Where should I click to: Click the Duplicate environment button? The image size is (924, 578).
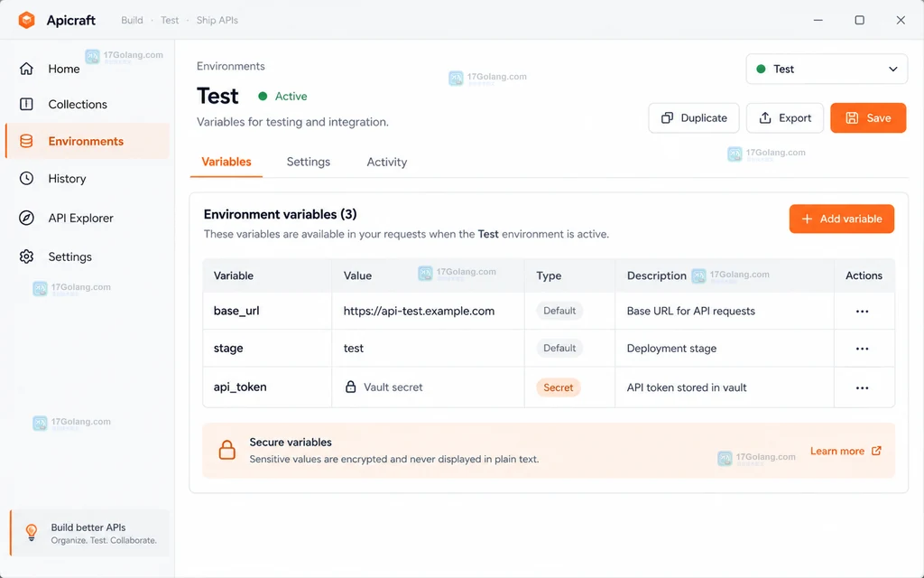694,118
